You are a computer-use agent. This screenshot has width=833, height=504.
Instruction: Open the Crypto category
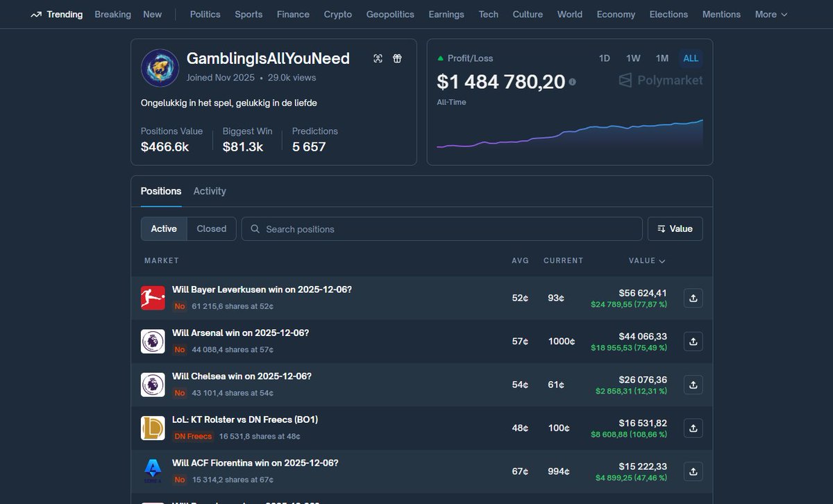point(338,15)
